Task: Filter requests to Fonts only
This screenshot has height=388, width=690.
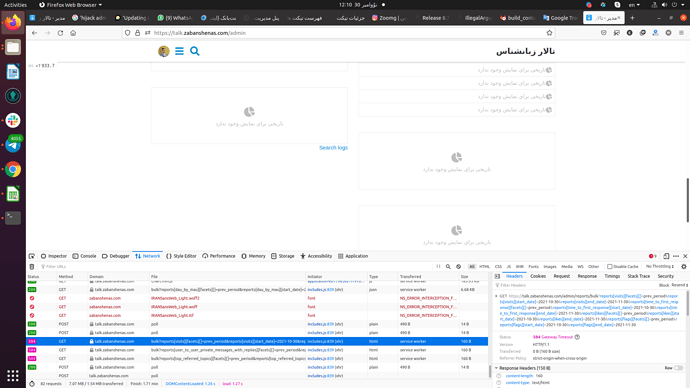Action: tap(533, 267)
